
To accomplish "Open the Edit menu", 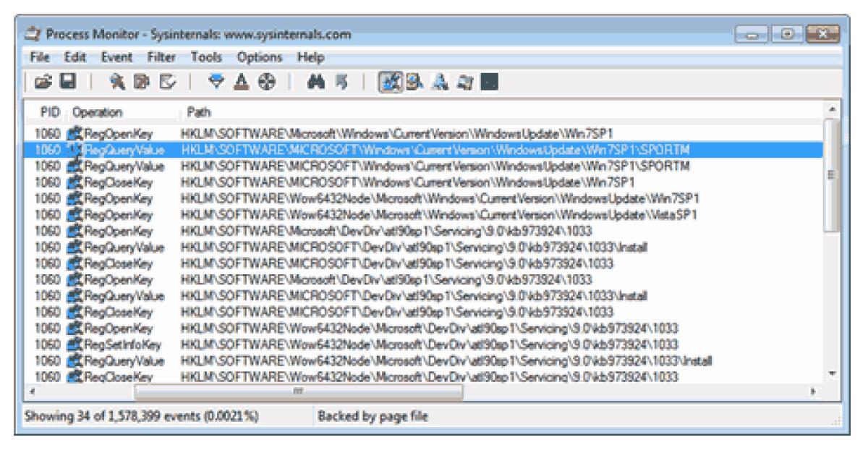I will (x=75, y=57).
